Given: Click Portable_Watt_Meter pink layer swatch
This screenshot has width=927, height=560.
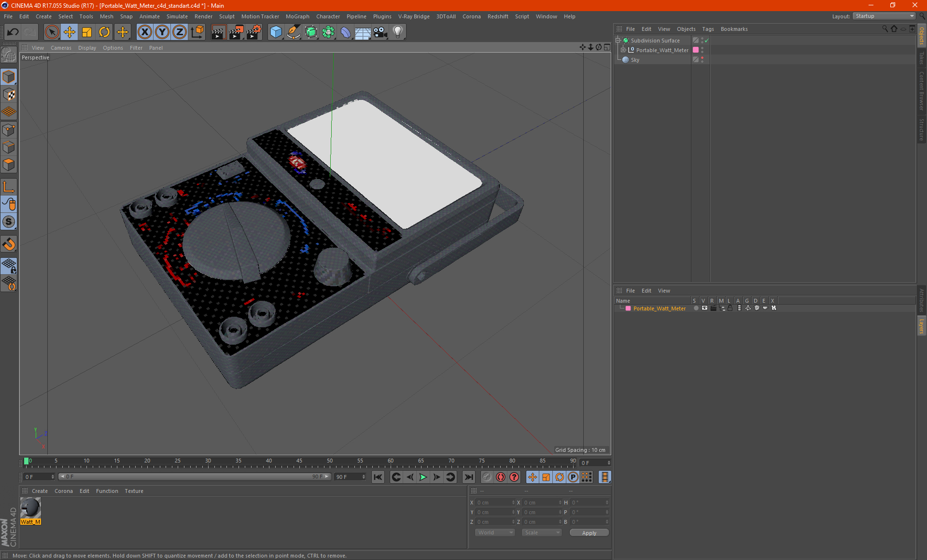Looking at the screenshot, I should (x=696, y=50).
